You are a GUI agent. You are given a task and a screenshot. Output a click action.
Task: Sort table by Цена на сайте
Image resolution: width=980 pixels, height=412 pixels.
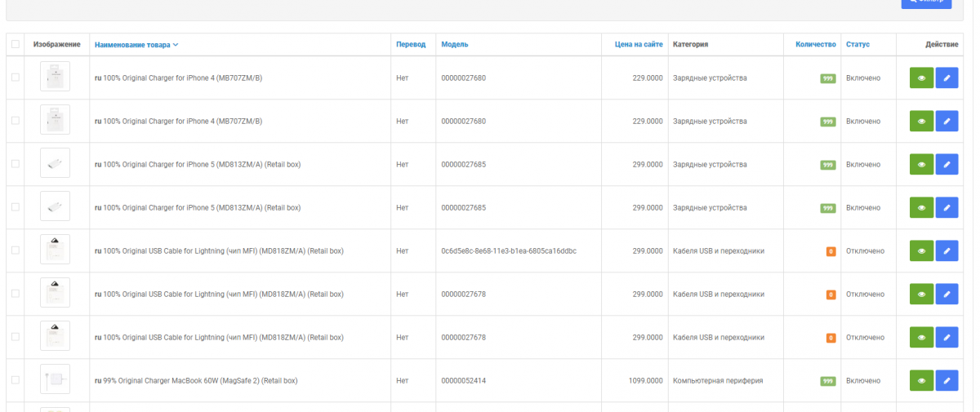point(639,45)
